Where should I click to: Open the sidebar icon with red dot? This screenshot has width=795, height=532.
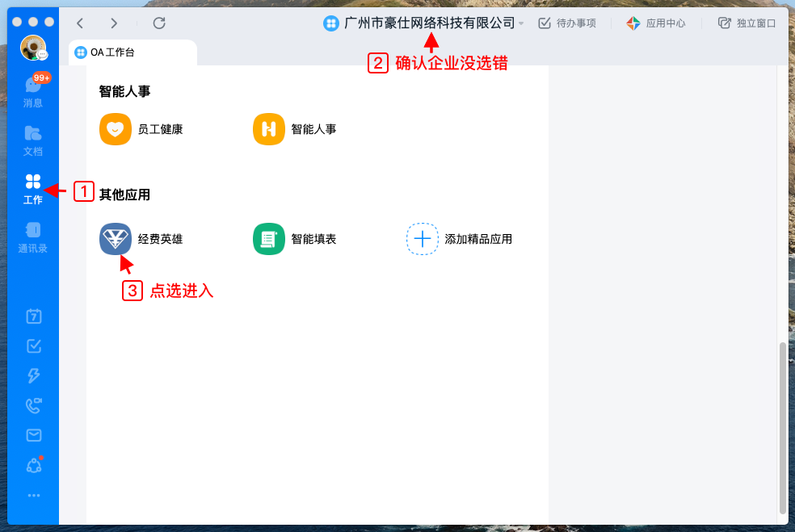click(34, 465)
